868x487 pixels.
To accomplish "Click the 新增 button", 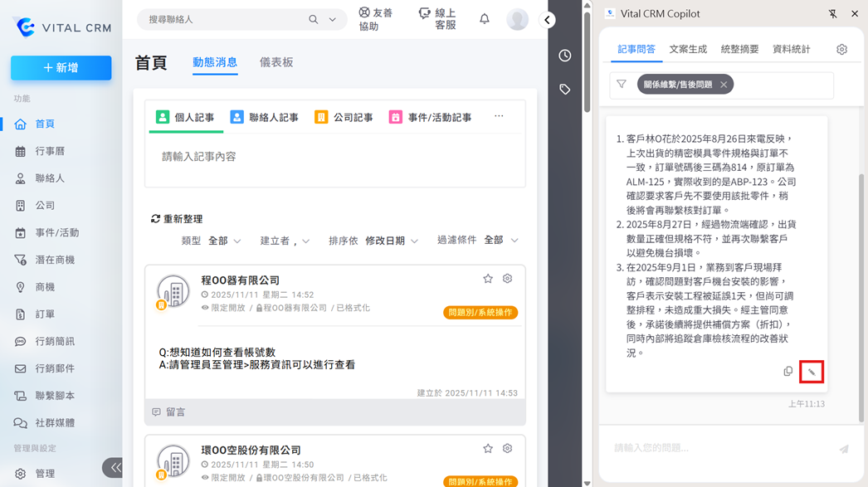I will (x=61, y=68).
